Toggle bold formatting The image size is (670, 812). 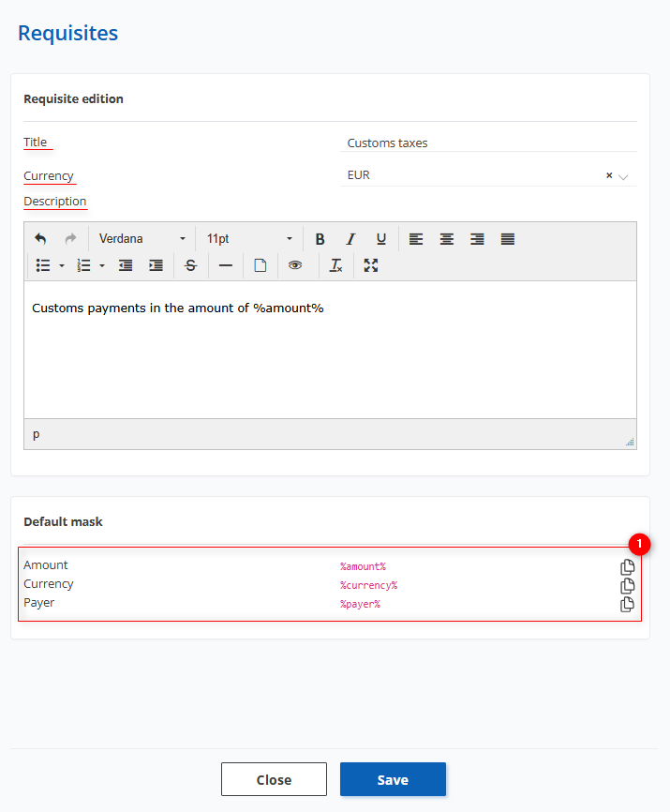click(320, 239)
